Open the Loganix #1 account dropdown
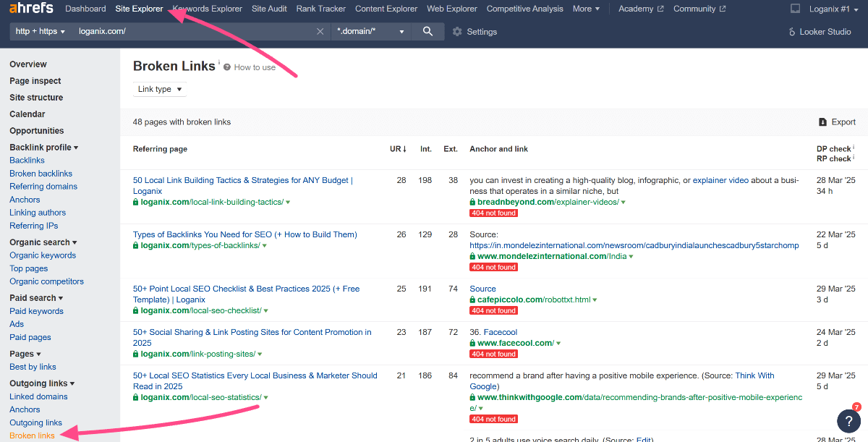 pos(834,9)
